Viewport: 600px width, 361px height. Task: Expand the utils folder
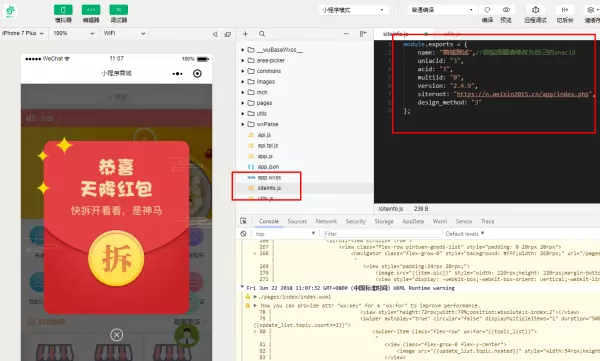243,114
